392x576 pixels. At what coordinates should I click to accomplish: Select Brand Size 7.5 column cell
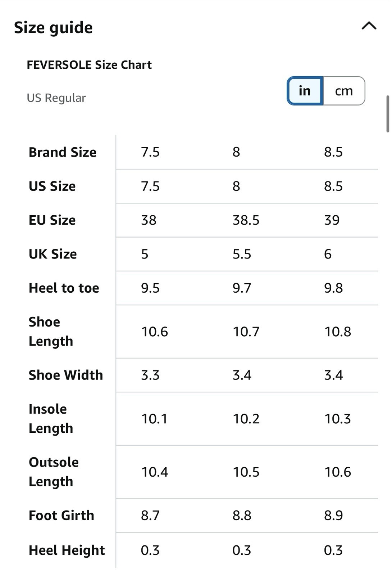click(150, 152)
